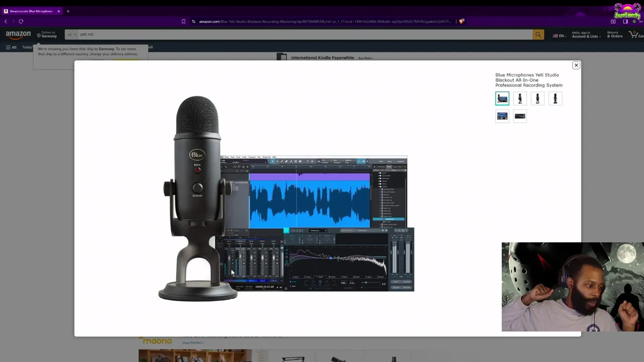Click the Brave shields icon

click(461, 21)
